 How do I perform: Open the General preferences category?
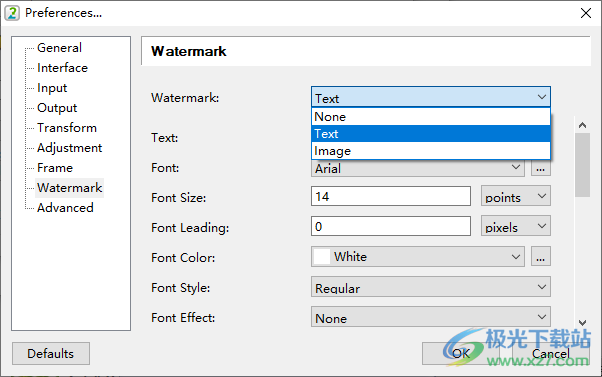(59, 48)
